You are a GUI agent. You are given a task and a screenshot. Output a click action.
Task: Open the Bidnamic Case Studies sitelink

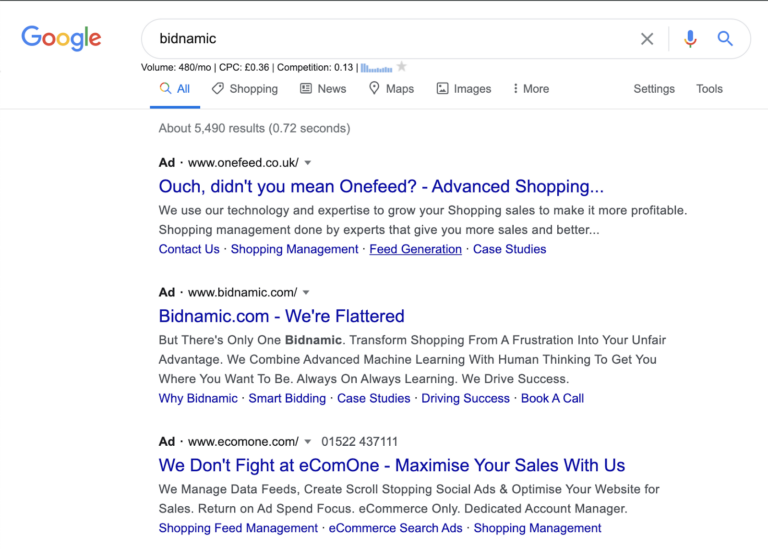374,399
